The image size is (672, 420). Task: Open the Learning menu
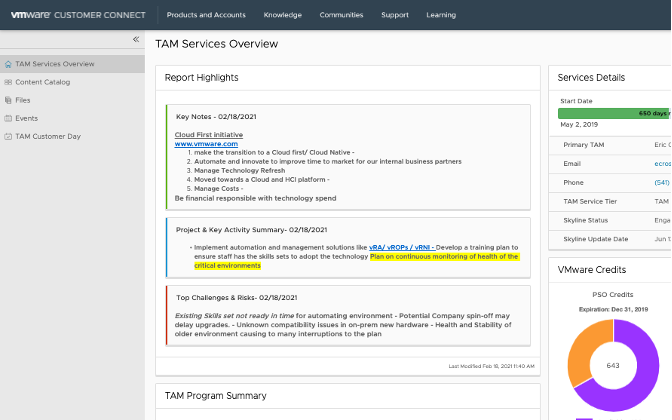441,15
